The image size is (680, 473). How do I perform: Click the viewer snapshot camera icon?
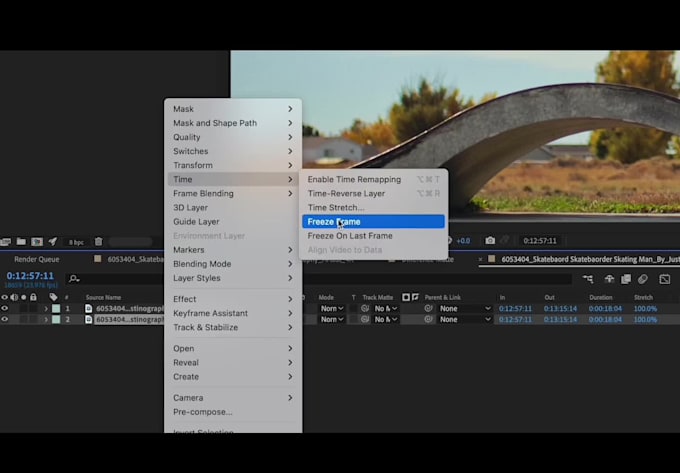click(x=490, y=240)
